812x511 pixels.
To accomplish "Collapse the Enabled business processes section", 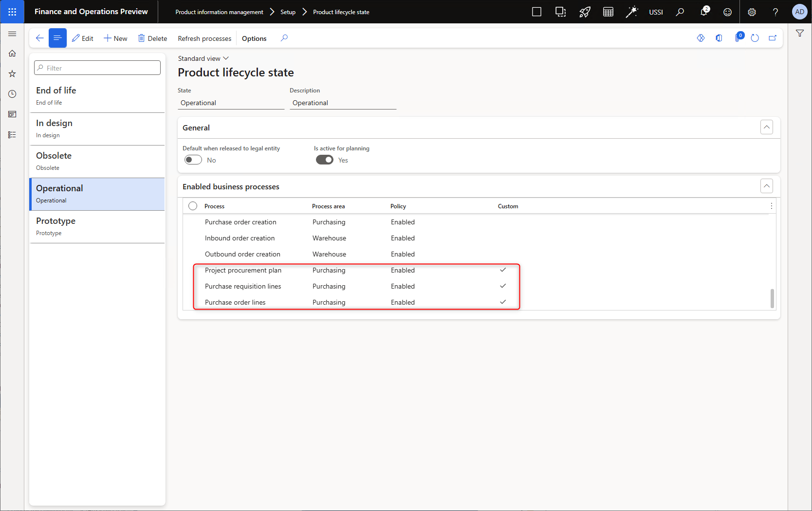I will tap(766, 186).
